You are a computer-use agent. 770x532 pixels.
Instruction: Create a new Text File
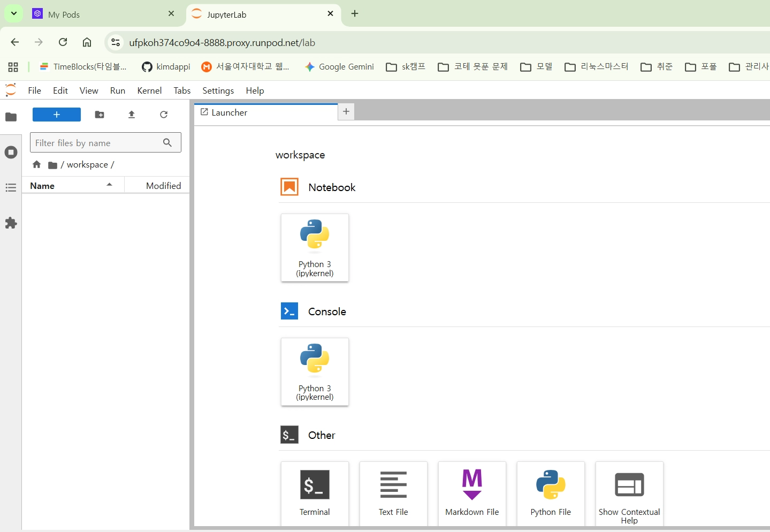[x=393, y=494]
